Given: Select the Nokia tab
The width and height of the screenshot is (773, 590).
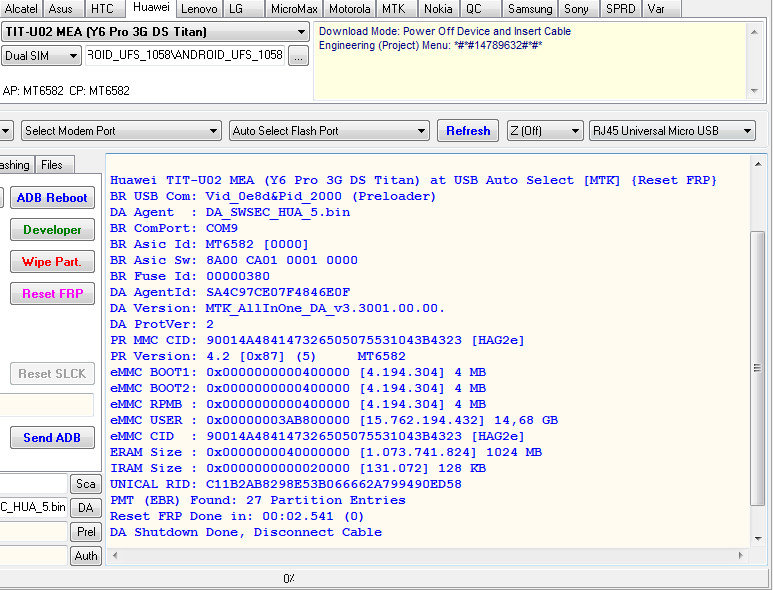Looking at the screenshot, I should point(437,9).
